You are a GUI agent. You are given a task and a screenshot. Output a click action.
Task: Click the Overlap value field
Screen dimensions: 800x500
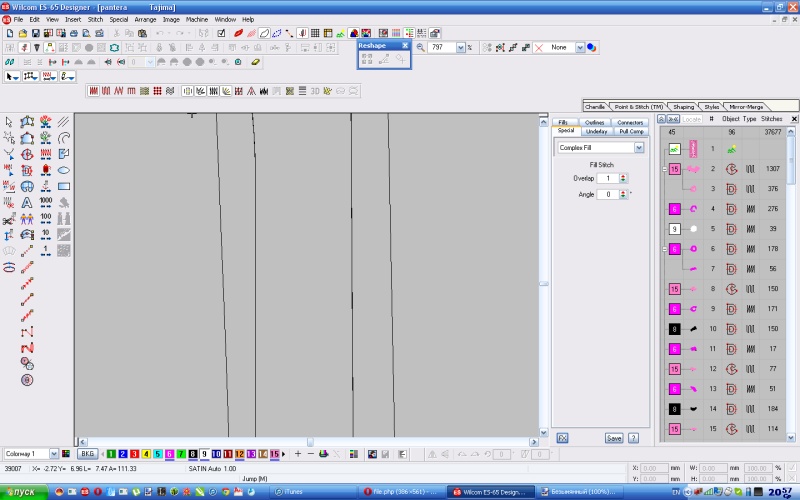607,178
